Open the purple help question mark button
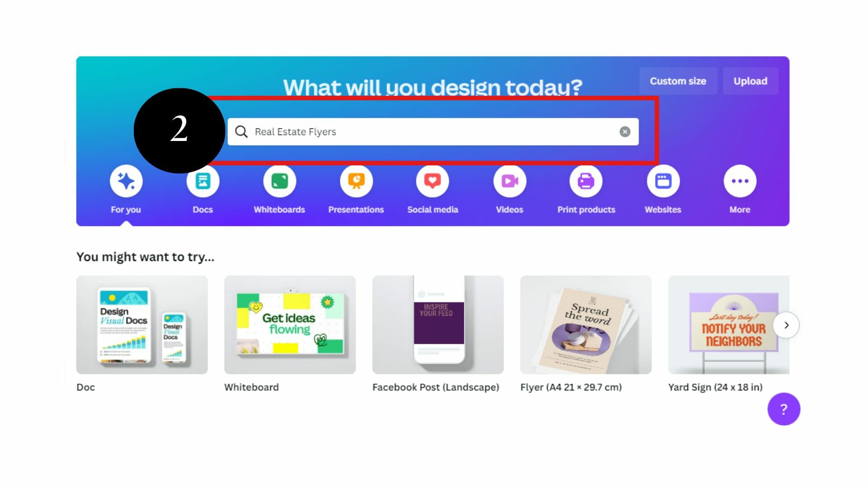 (783, 409)
